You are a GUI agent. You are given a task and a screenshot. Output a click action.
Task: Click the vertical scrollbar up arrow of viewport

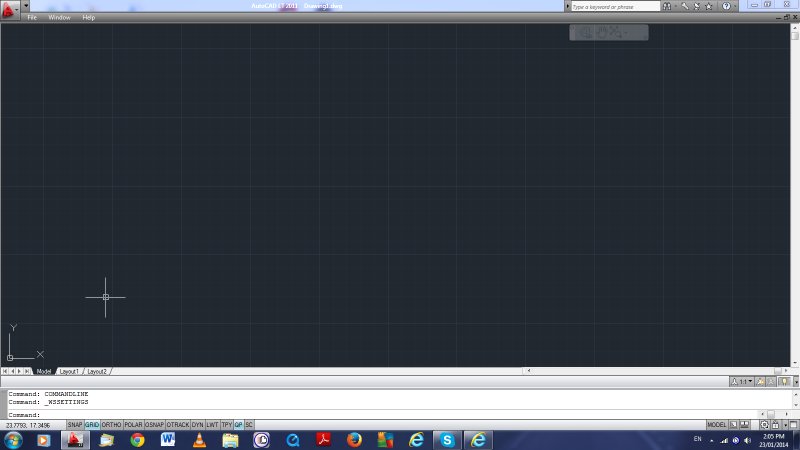coord(795,28)
